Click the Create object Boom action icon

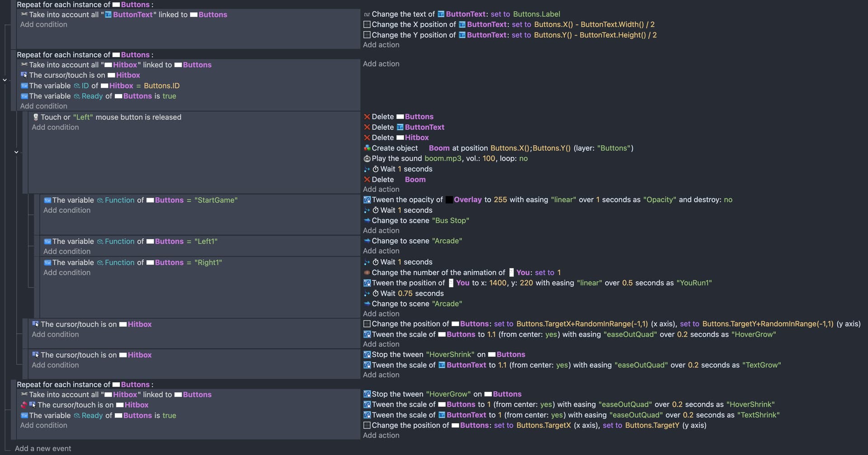coord(367,148)
